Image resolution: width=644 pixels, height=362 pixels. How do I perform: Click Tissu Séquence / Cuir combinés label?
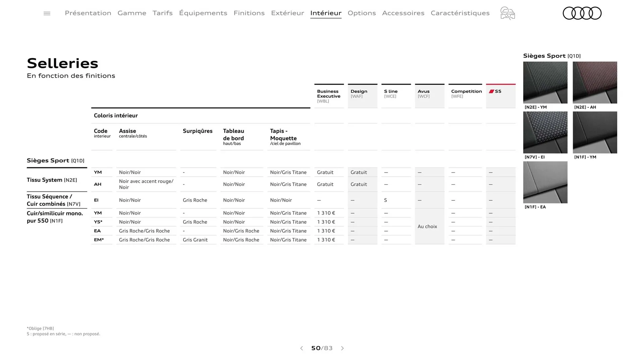pos(54,200)
